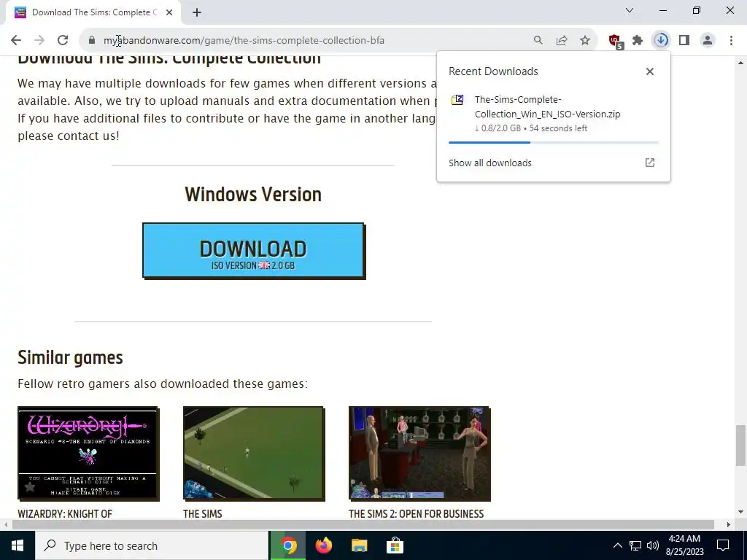Click the horizontal scrollbar thumb
The width and height of the screenshot is (747, 560).
pos(363,525)
